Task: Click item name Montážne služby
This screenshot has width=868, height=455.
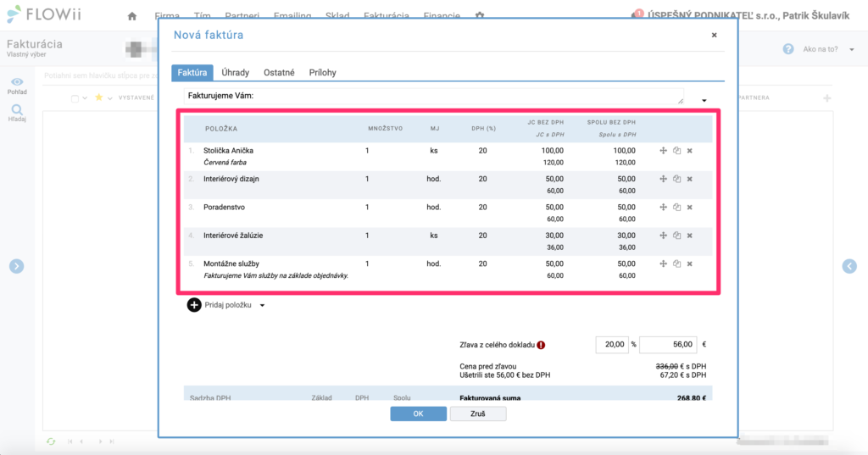Action: coord(231,264)
